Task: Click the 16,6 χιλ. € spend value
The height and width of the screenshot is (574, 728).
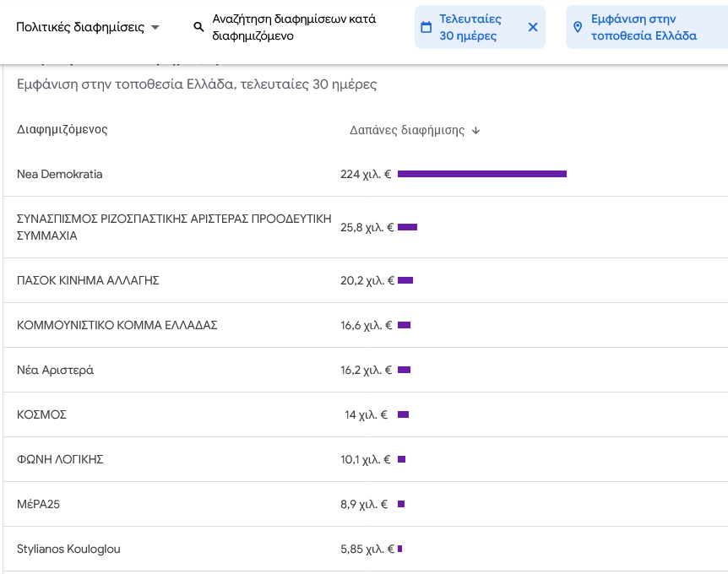Action: pyautogui.click(x=367, y=325)
